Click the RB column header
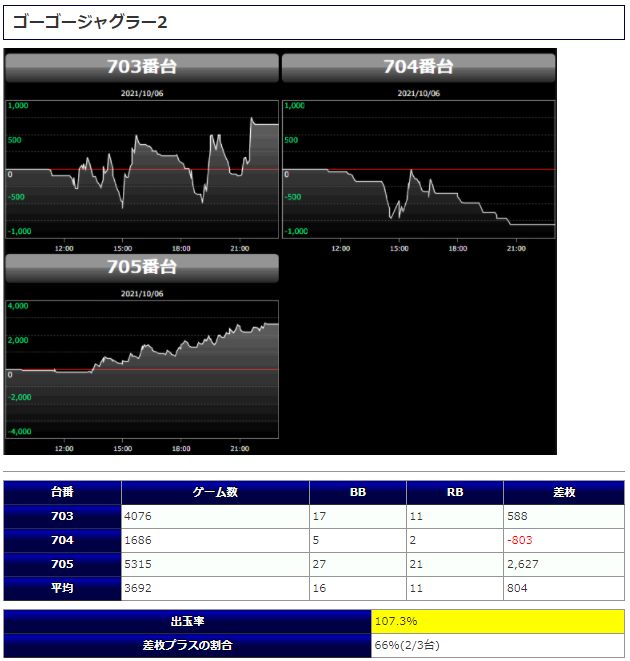 click(455, 492)
